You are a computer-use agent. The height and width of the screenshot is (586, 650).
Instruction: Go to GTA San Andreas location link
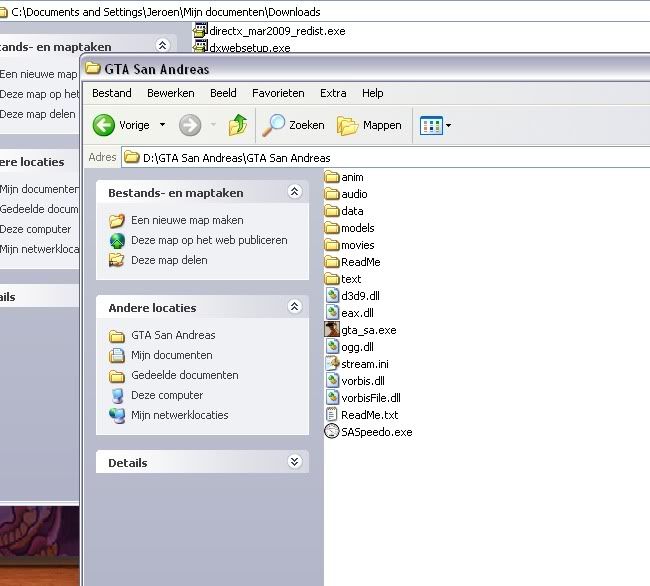coord(173,335)
